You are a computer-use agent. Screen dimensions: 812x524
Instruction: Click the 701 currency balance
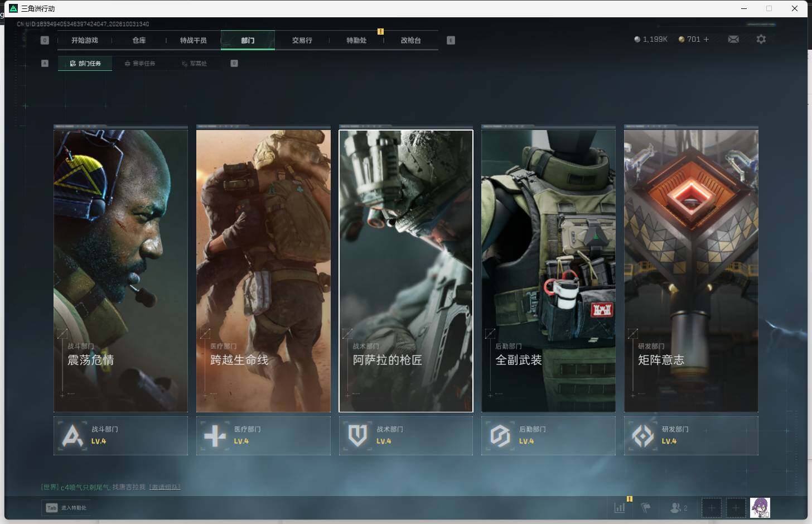click(x=689, y=39)
